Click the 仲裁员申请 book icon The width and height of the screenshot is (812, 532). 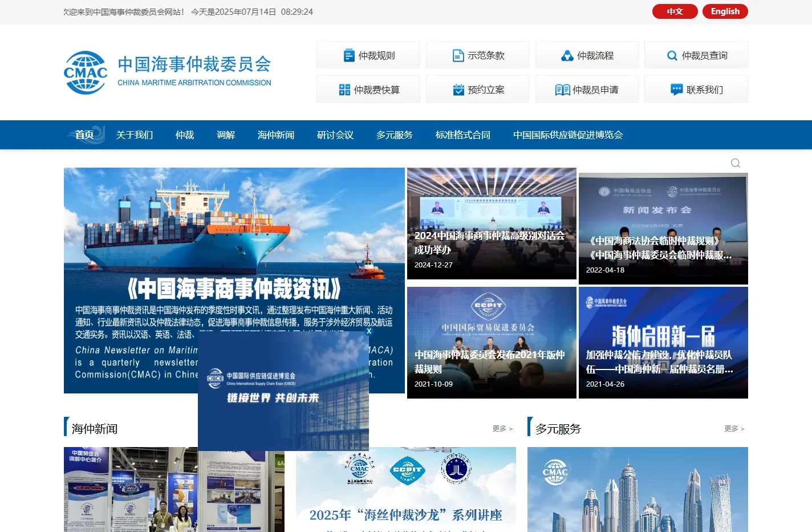(x=562, y=90)
